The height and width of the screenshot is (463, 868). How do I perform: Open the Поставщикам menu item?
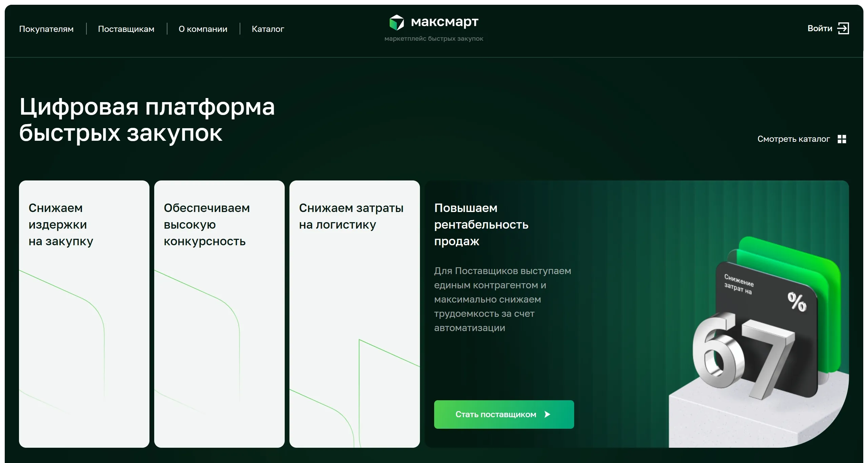coord(126,29)
